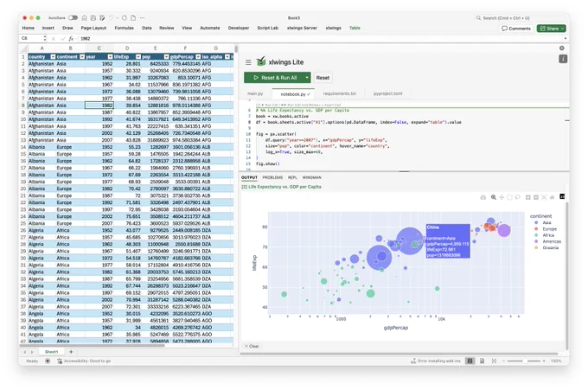Click the task pane info icon

563,59
